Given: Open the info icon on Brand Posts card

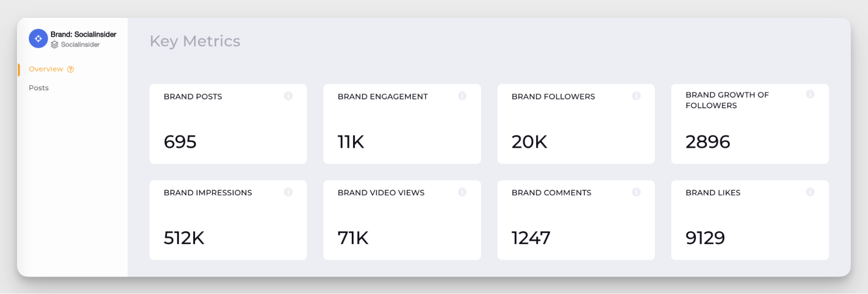Looking at the screenshot, I should click(x=288, y=96).
